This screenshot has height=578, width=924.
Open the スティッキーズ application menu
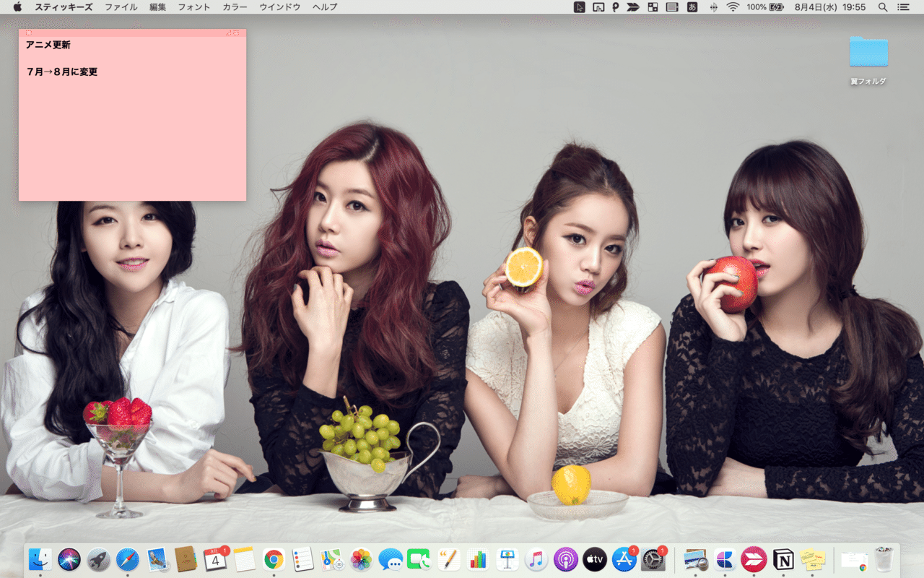(x=64, y=7)
